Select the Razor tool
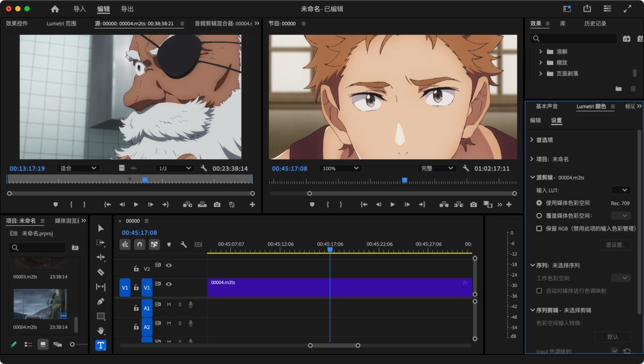This screenshot has height=364, width=644. coord(101,272)
